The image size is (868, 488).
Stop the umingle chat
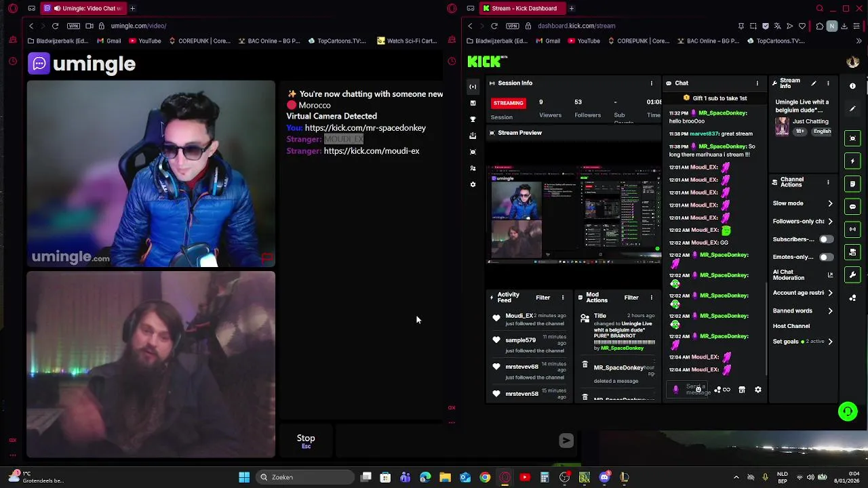pos(306,441)
